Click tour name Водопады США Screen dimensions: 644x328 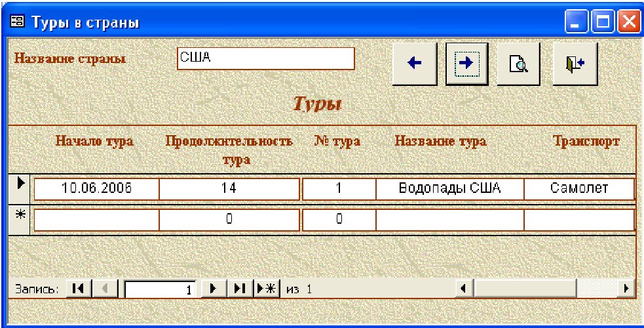tap(449, 189)
